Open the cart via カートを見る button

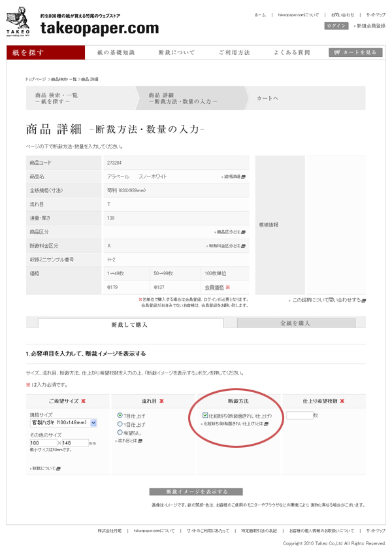click(356, 52)
